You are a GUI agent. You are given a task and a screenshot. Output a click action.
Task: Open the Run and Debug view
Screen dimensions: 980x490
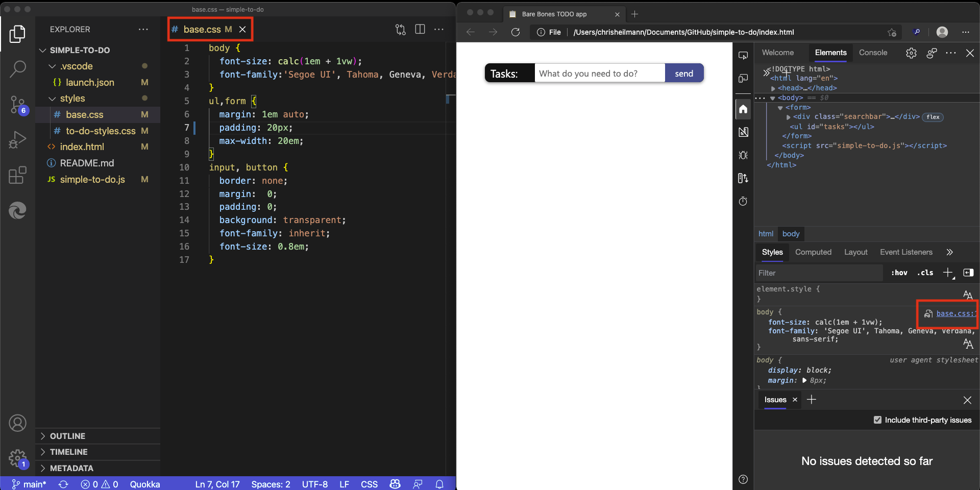coord(18,140)
